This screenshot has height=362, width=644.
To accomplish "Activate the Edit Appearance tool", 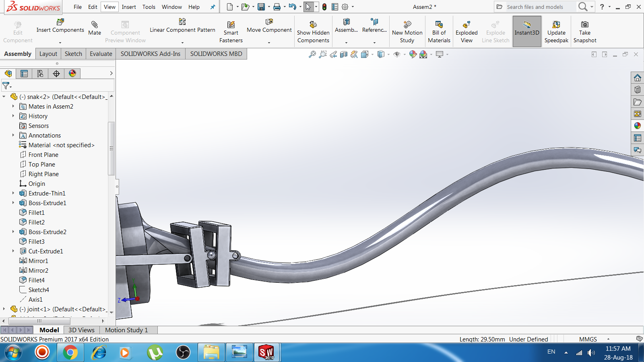I will (x=413, y=54).
